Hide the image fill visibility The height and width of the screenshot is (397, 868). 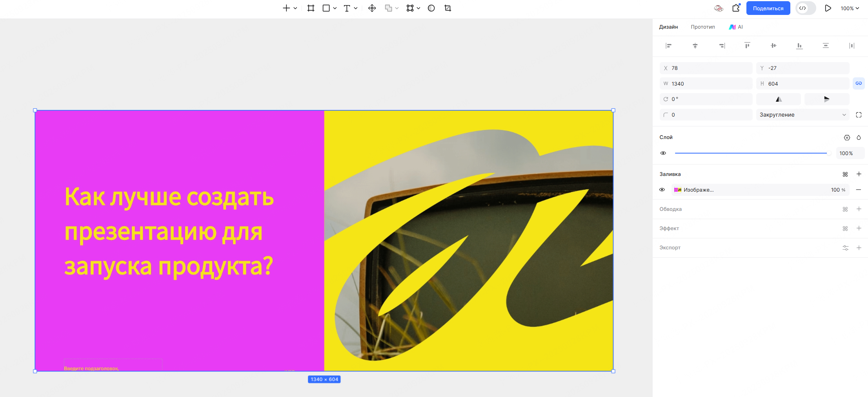point(662,190)
